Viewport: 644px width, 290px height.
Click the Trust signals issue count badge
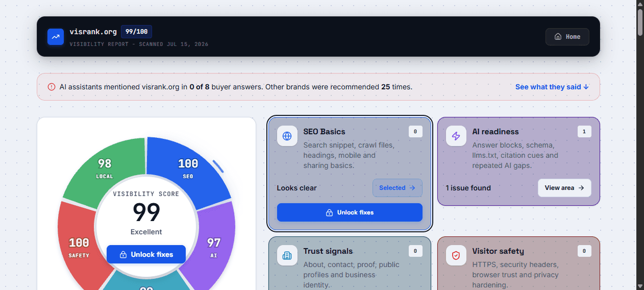click(x=415, y=251)
